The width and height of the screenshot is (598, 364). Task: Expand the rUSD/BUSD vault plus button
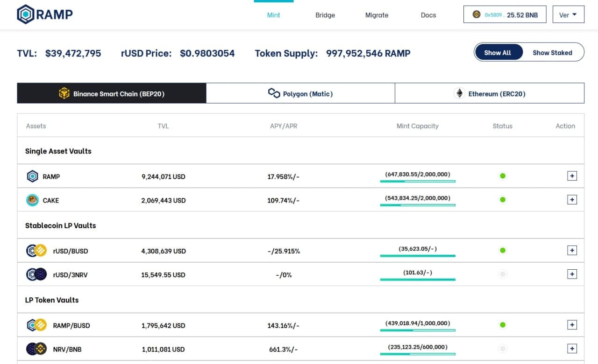click(572, 251)
